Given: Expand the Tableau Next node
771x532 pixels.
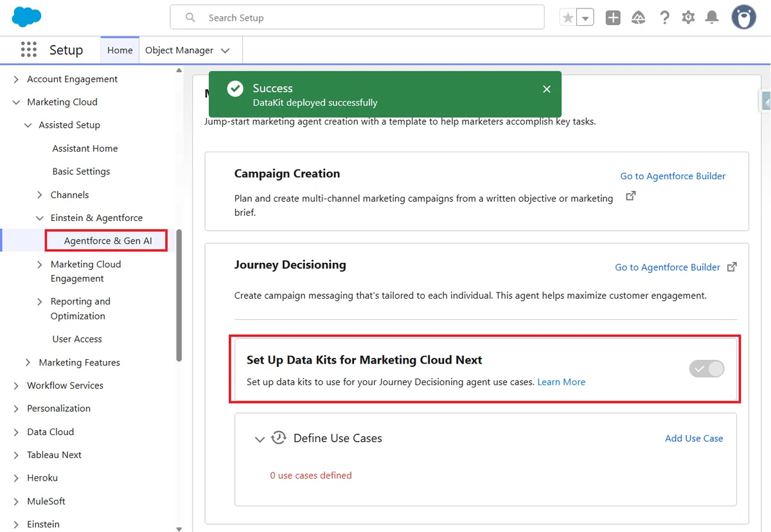Looking at the screenshot, I should click(17, 455).
